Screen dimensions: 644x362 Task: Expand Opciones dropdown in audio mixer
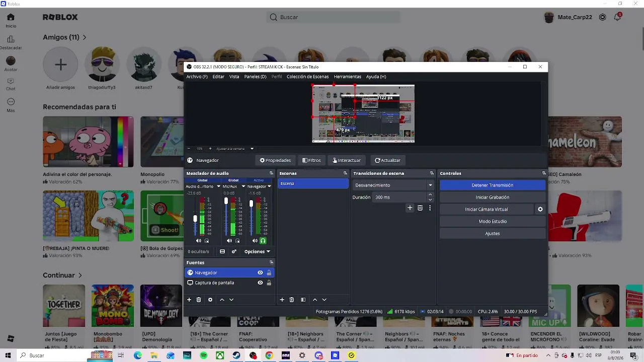[x=257, y=251]
